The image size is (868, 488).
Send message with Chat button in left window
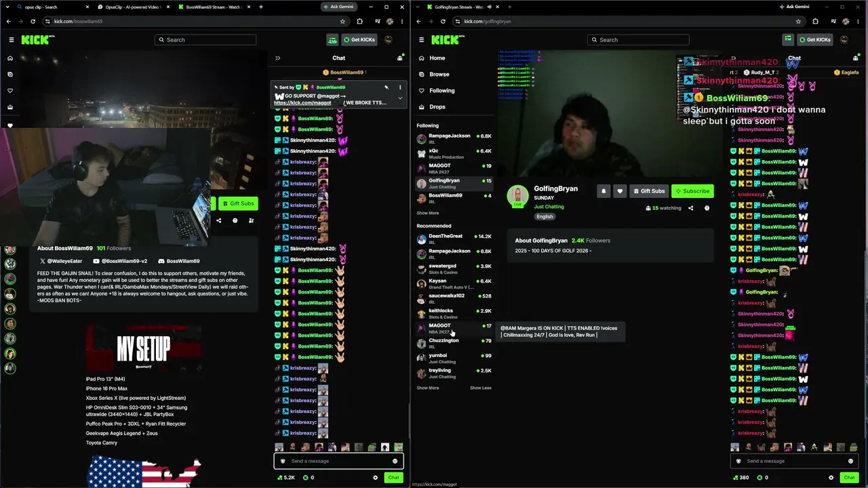pos(393,478)
